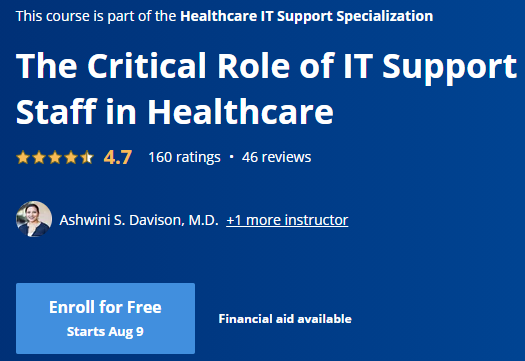Screen dimensions: 525x361
Task: Click the dot separator between ratings and reviews
Action: [x=231, y=157]
